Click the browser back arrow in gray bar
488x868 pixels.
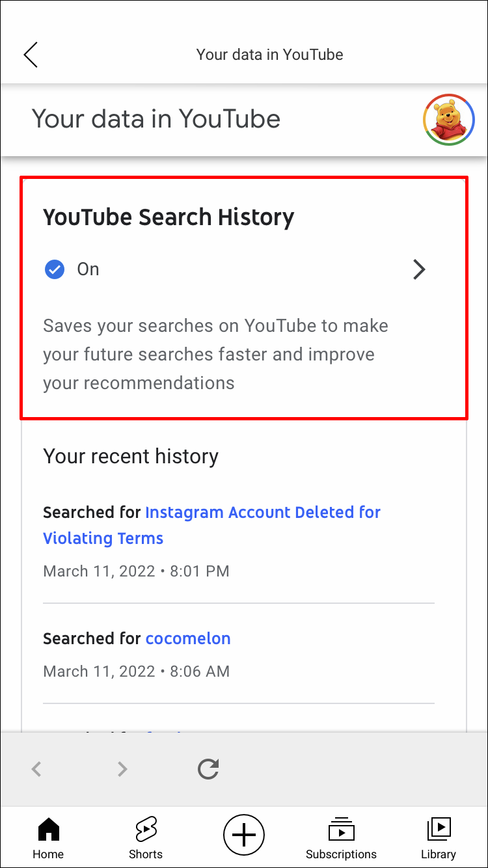click(x=37, y=769)
